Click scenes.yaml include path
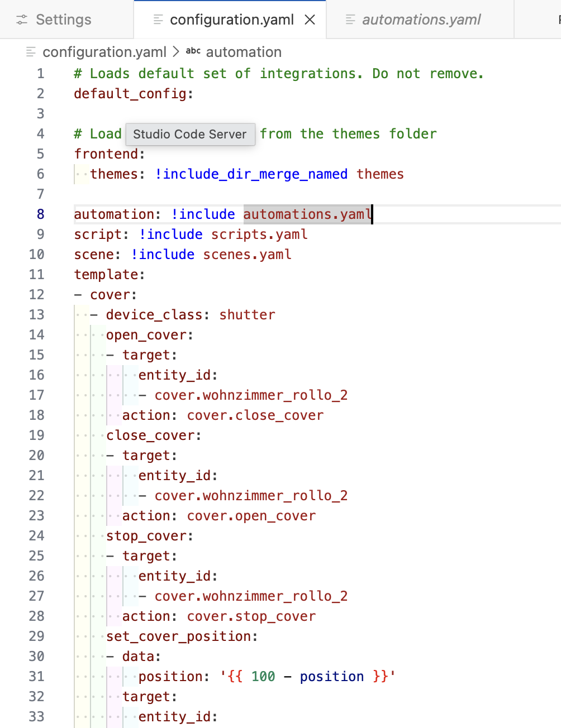Image resolution: width=561 pixels, height=728 pixels. (247, 255)
